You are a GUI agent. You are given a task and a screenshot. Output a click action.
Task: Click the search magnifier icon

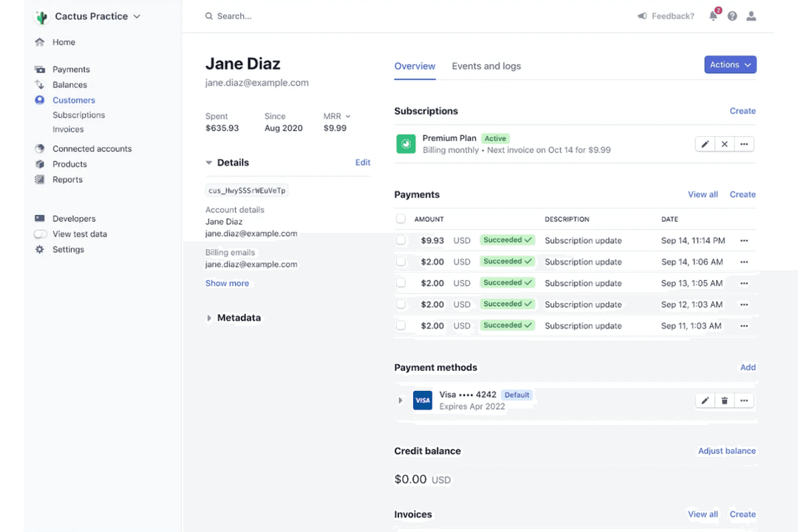[208, 16]
